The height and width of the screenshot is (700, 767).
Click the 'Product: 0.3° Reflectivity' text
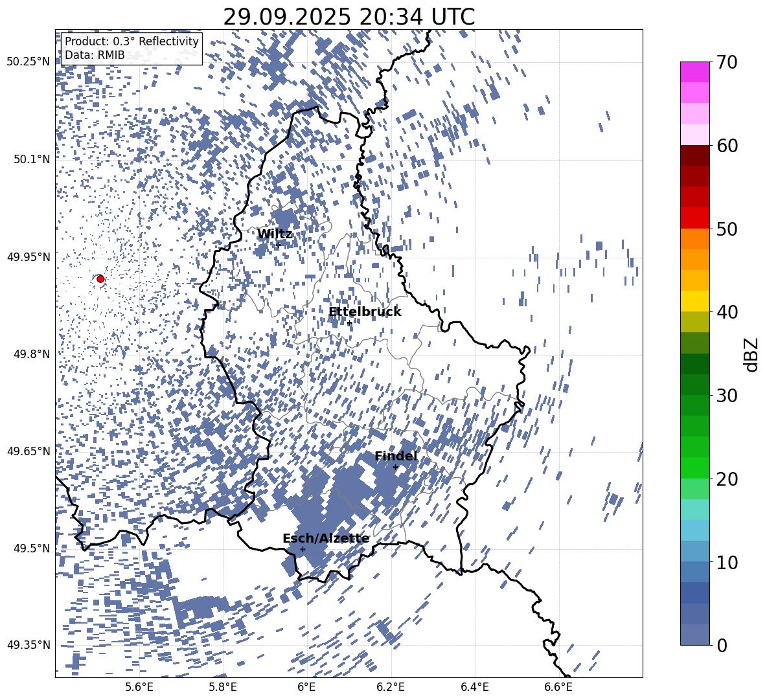click(132, 41)
